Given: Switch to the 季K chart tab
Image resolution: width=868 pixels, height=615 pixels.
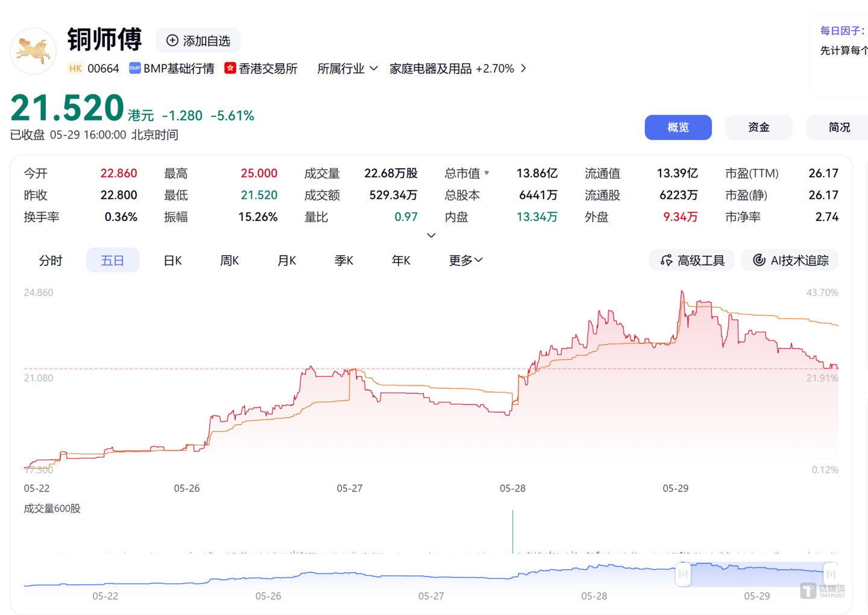Looking at the screenshot, I should point(344,260).
